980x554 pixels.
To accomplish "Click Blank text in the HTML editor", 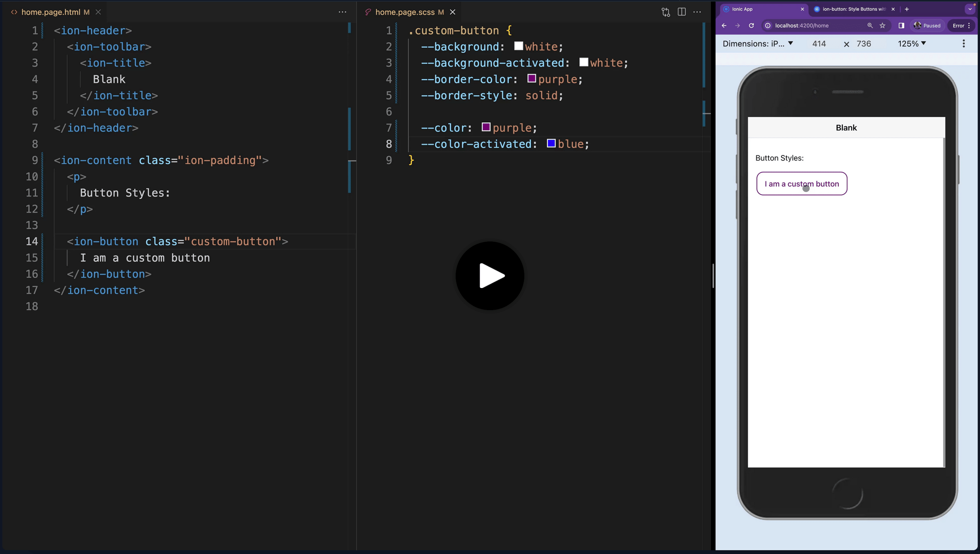I will (109, 79).
